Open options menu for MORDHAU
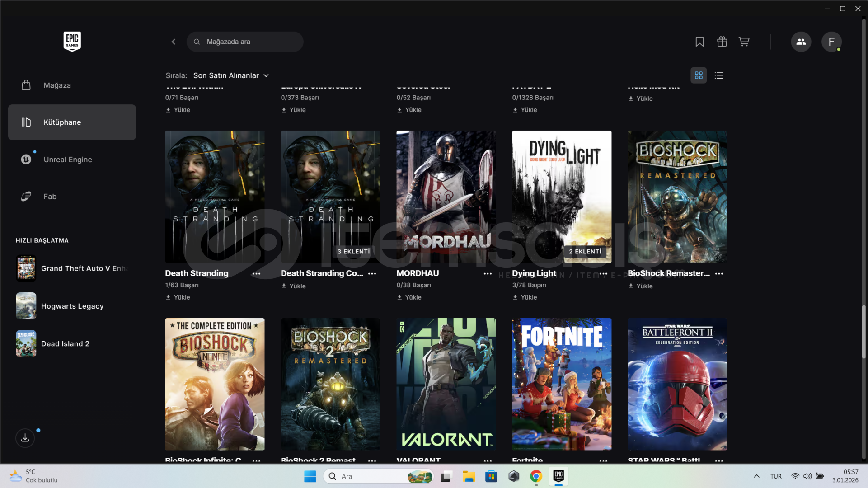Image resolution: width=868 pixels, height=488 pixels. click(x=488, y=274)
